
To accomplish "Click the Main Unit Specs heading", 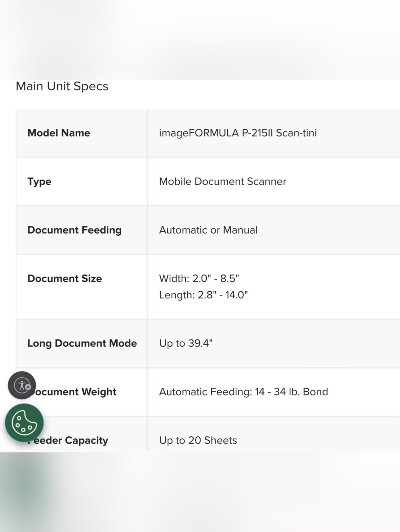I will point(62,86).
